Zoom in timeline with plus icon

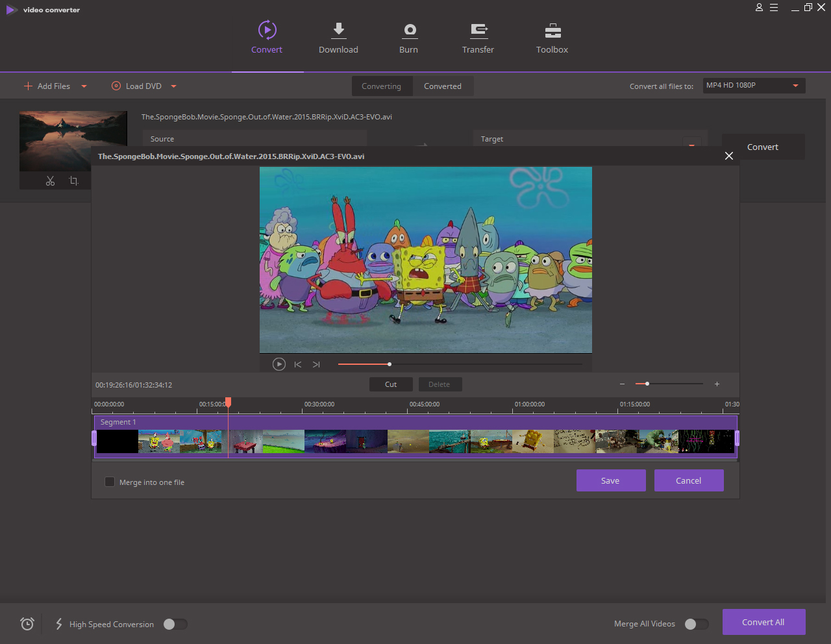717,384
